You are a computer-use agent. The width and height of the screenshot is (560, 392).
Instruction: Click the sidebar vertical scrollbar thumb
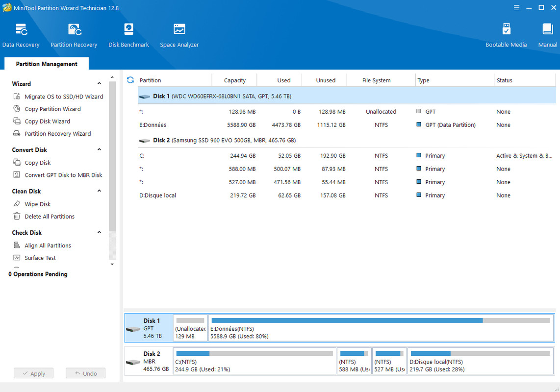click(x=112, y=156)
